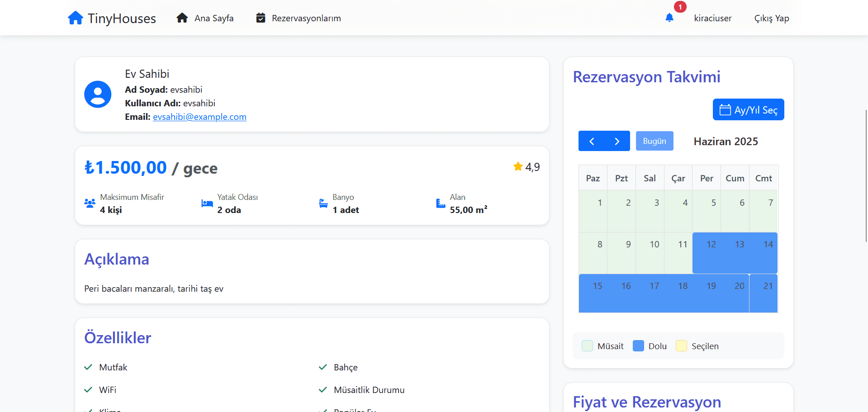Click the 55,00 m² area value
Viewport: 868px width, 412px height.
469,210
